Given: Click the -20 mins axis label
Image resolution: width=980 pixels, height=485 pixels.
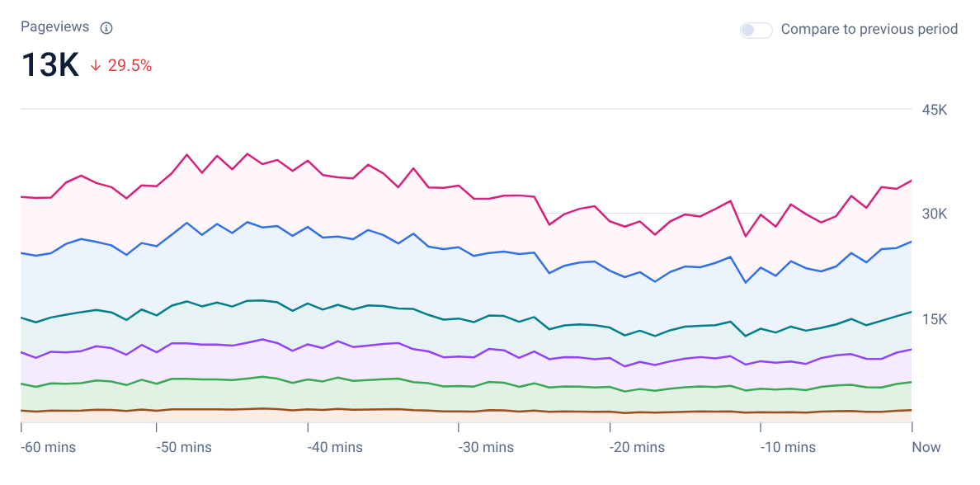Looking at the screenshot, I should (637, 448).
